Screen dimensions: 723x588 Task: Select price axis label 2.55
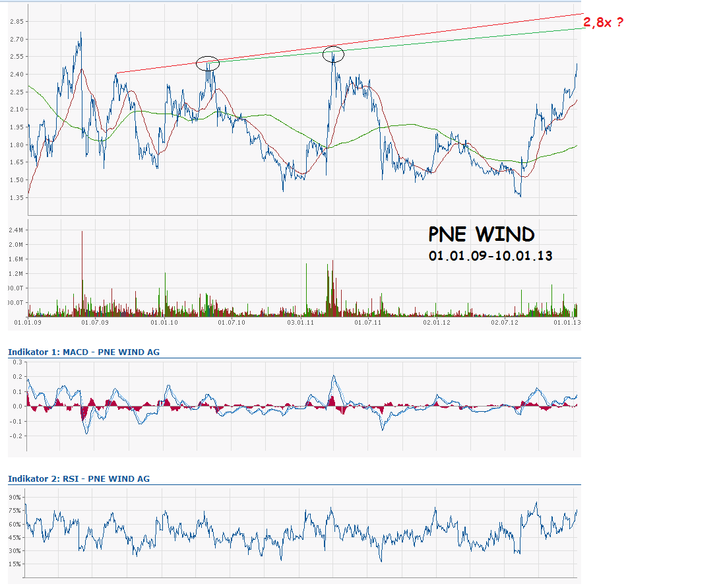click(16, 57)
